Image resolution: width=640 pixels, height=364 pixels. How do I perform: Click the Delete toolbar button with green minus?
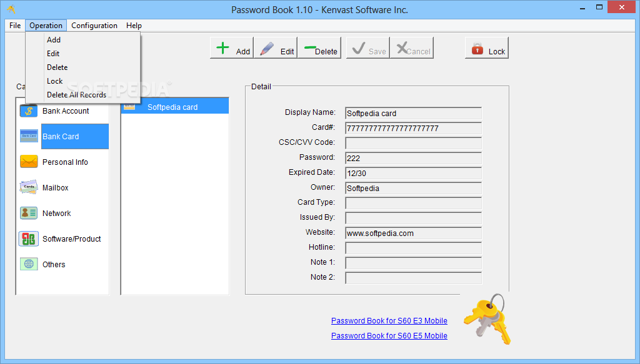(x=319, y=48)
